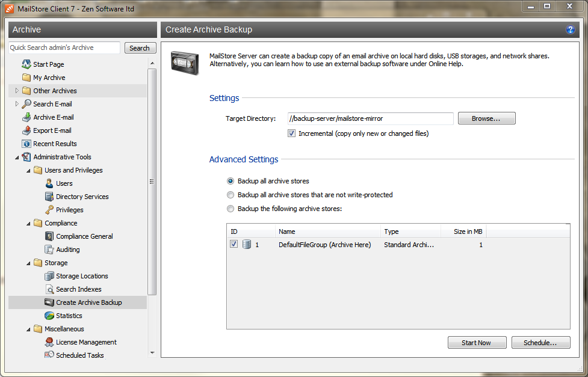Click the Quick Search admin's Archive field
The height and width of the screenshot is (377, 588).
click(x=64, y=48)
